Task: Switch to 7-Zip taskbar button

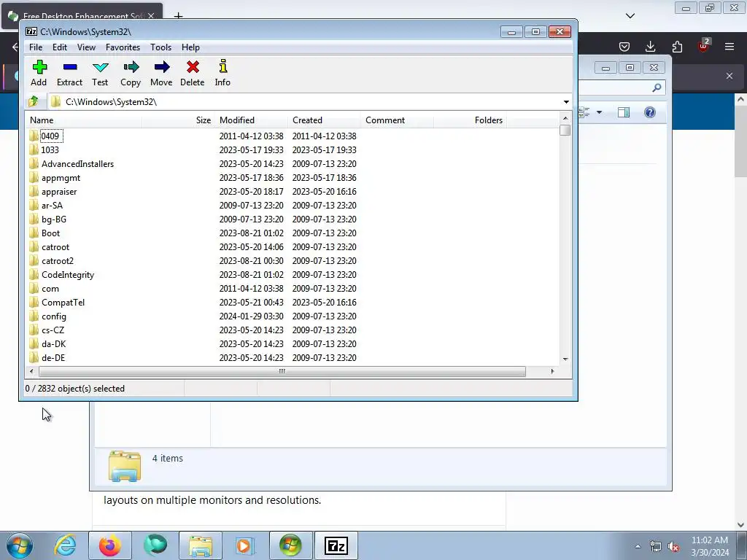Action: (336, 545)
